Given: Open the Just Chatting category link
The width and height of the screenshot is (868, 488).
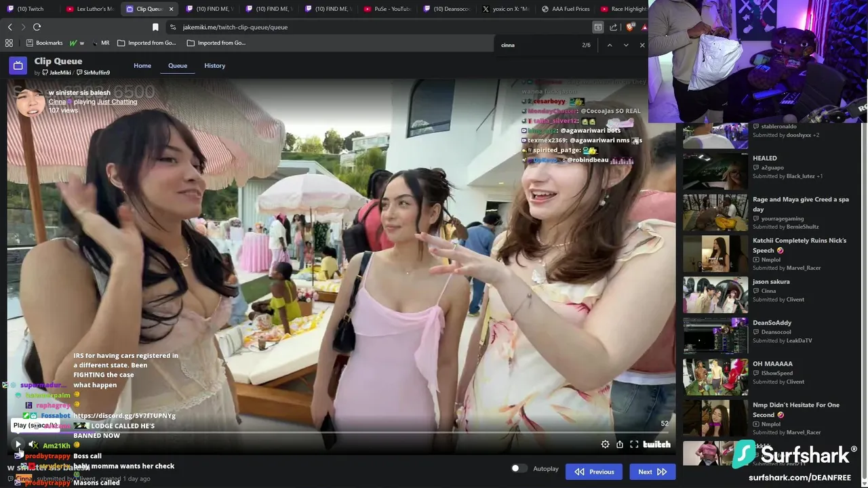Looking at the screenshot, I should pos(117,102).
